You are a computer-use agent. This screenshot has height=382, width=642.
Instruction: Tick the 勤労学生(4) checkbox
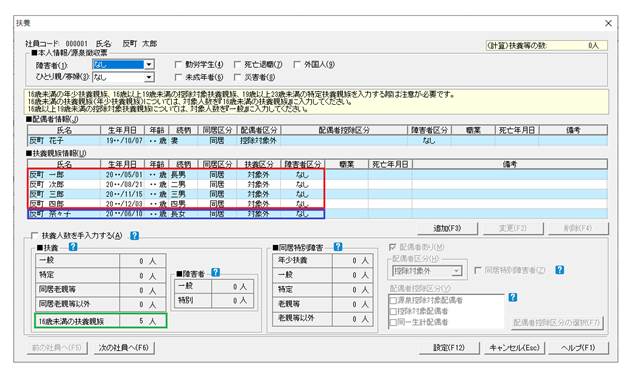(x=178, y=64)
